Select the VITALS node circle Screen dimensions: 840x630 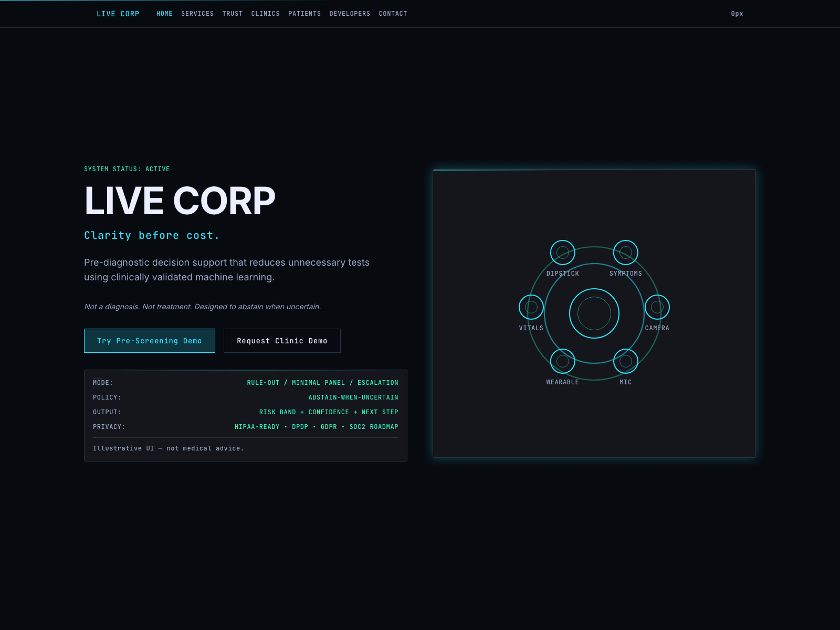pos(531,307)
